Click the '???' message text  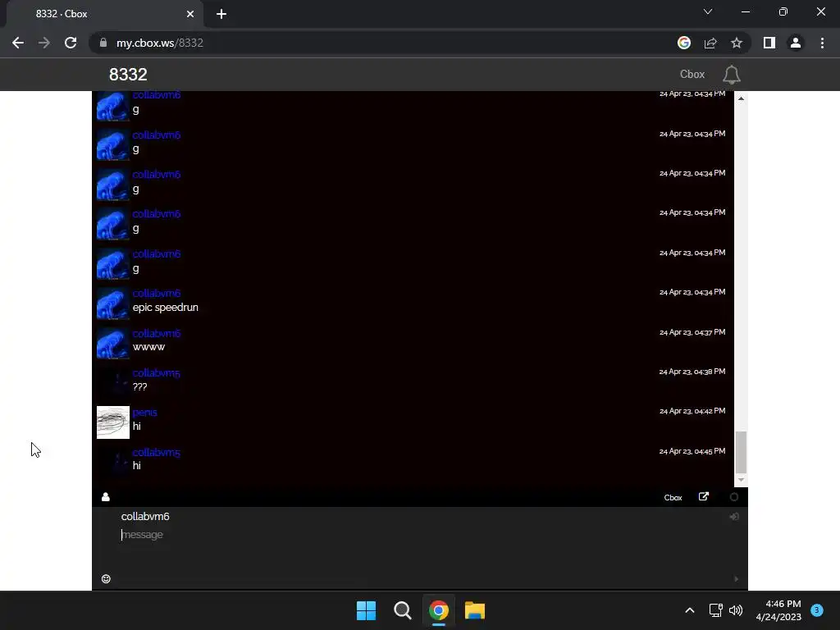click(139, 387)
